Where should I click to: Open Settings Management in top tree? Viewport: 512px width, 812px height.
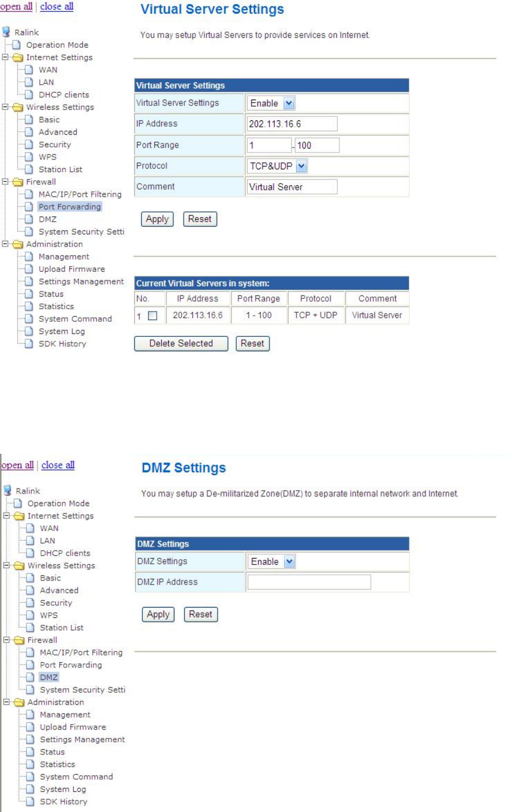[81, 281]
